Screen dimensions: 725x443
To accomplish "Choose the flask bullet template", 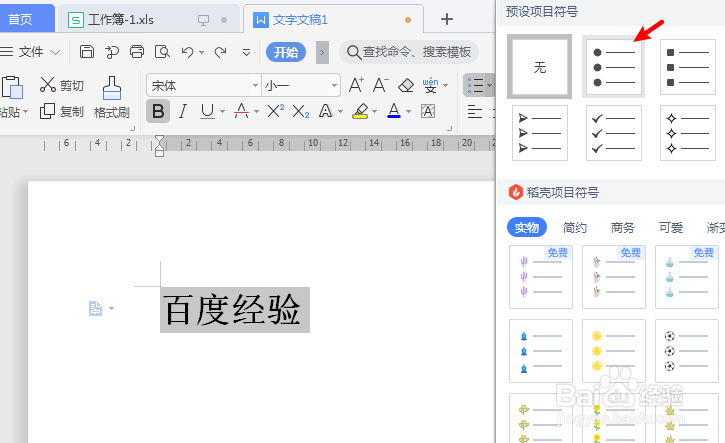I will pos(687,277).
